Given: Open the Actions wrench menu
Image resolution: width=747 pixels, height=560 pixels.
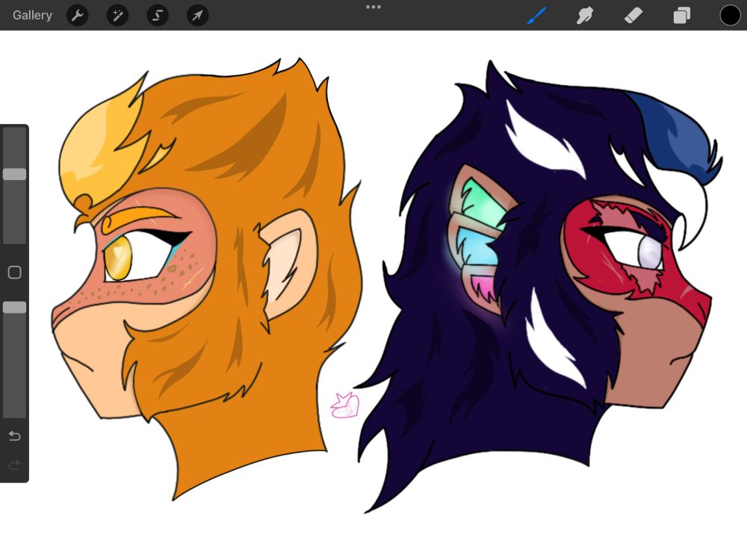Looking at the screenshot, I should pos(77,15).
